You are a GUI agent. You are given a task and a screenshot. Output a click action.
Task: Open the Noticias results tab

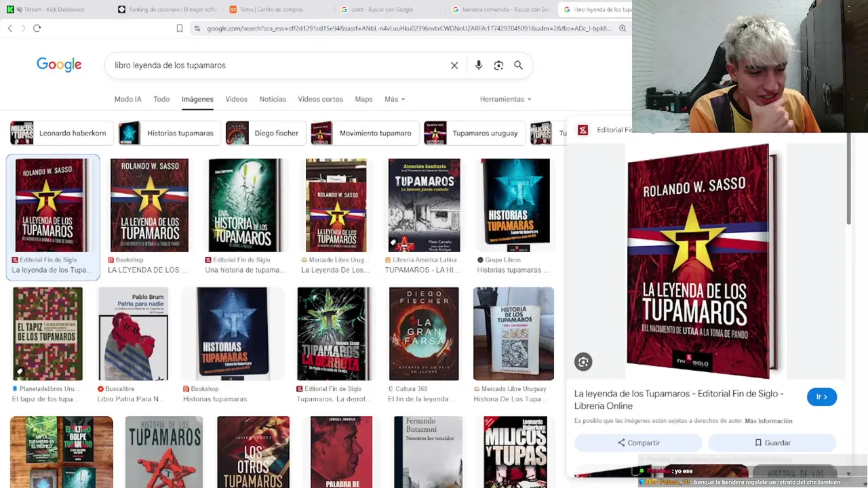tap(273, 99)
